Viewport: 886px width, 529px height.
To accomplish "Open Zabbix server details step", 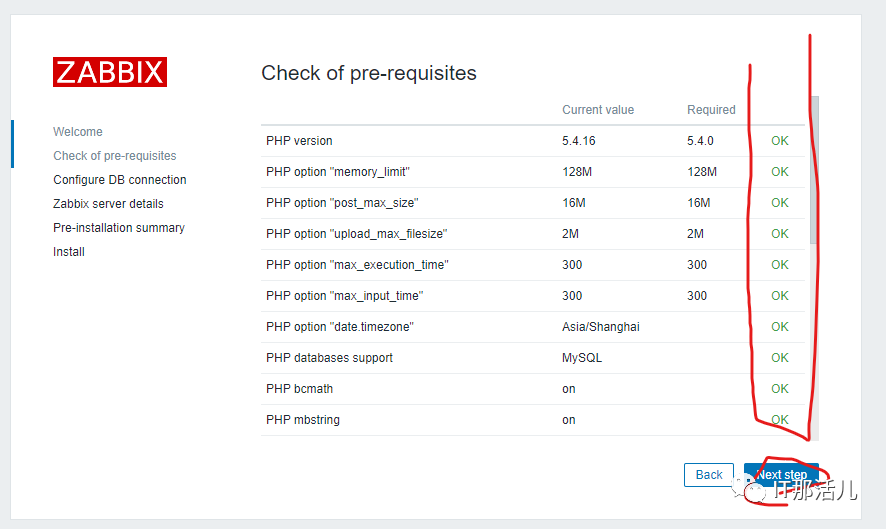I will click(108, 203).
